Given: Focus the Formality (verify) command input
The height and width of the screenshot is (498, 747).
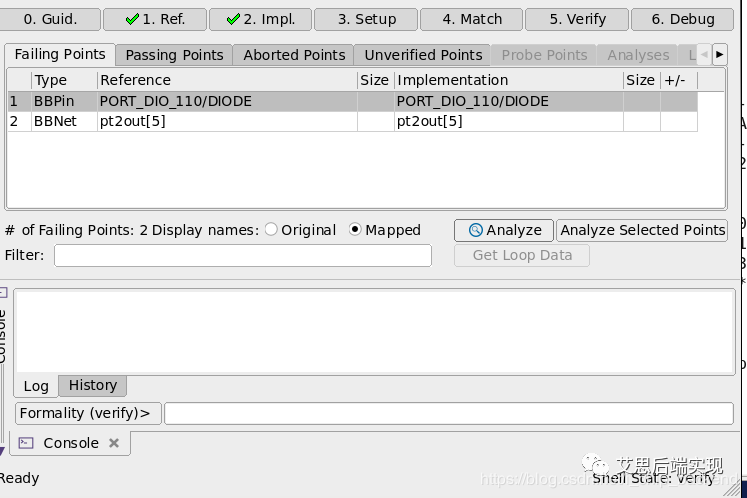Looking at the screenshot, I should (448, 413).
